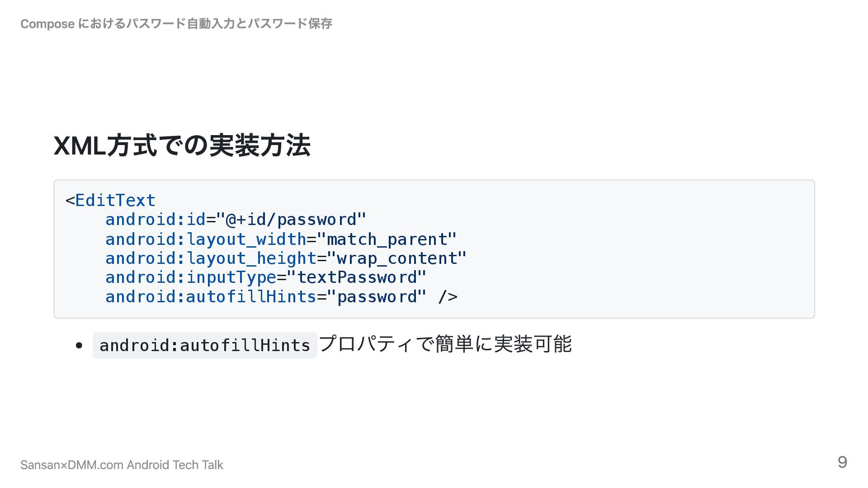868x488 pixels.
Task: Click the opening "<" bracket before EditText
Action: 70,200
